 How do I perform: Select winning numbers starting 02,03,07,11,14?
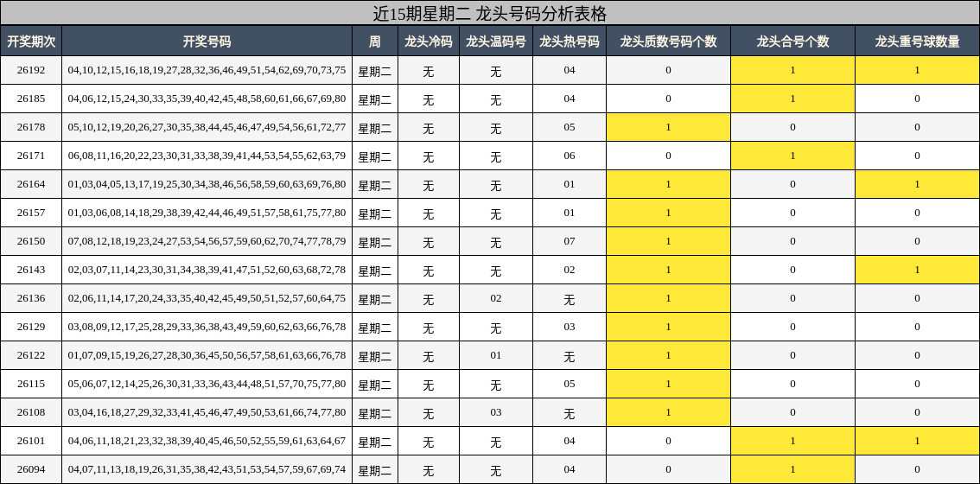pyautogui.click(x=207, y=270)
